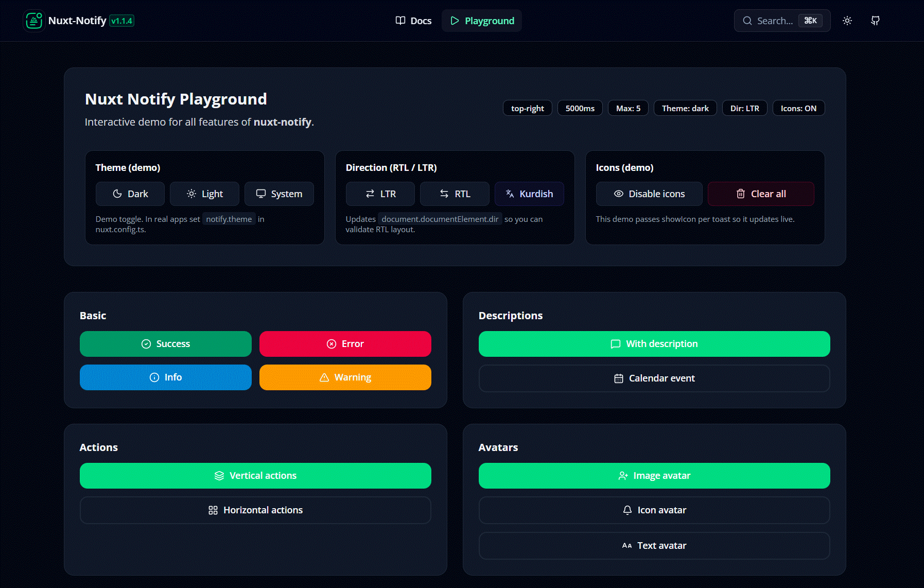Toggle site theme using the sun icon
Screen dimensions: 924x588
coord(847,21)
